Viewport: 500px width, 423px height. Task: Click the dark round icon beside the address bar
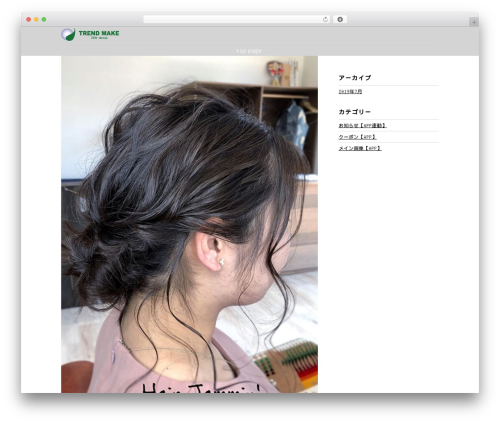[340, 19]
